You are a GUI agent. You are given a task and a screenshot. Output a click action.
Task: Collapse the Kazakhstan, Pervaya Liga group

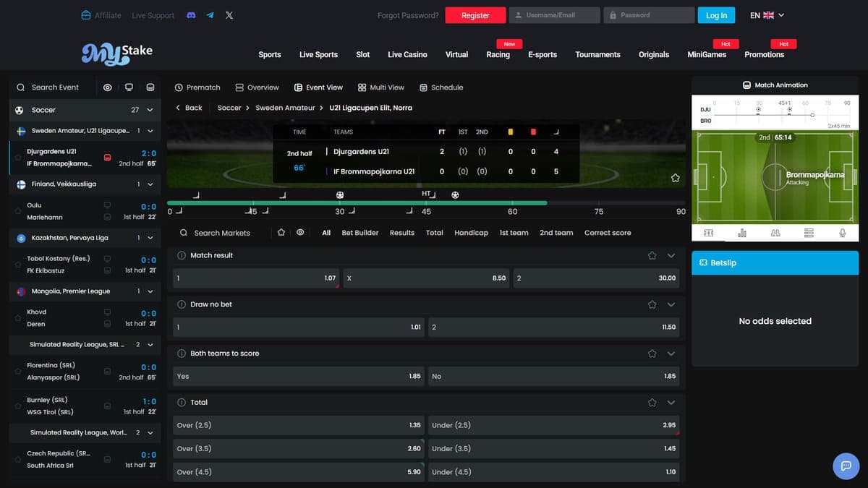[x=150, y=238]
